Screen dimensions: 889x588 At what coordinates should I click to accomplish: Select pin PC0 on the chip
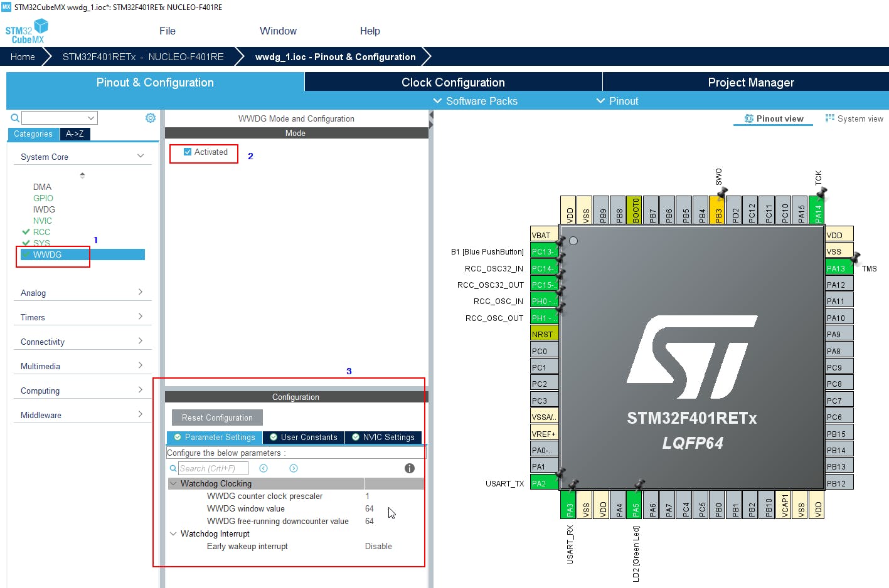(x=544, y=351)
